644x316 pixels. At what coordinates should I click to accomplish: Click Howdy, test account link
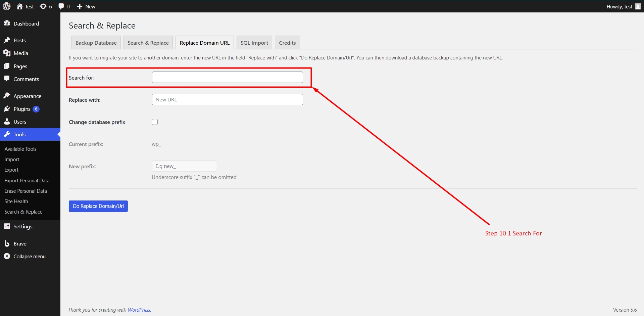620,6
